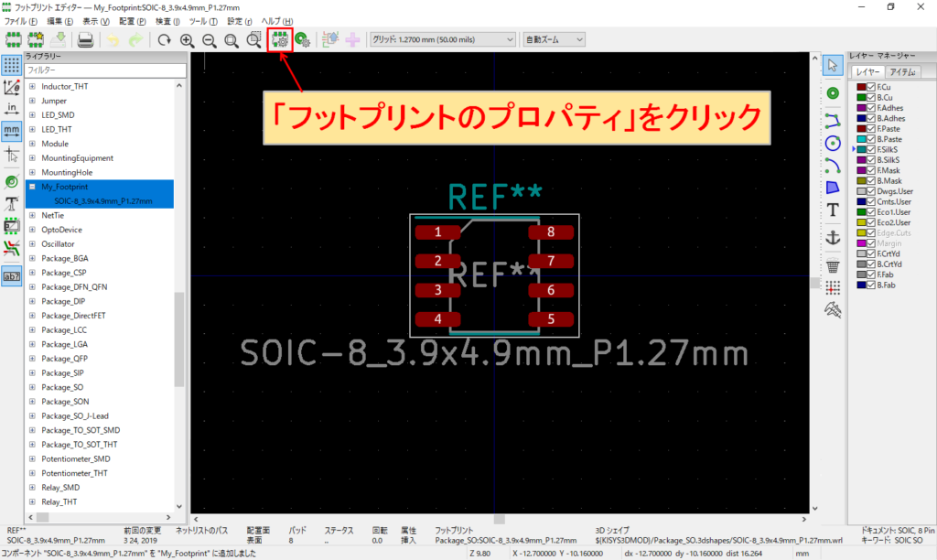This screenshot has height=560, width=937.
Task: Expand the Oscillator library node
Action: pyautogui.click(x=32, y=244)
